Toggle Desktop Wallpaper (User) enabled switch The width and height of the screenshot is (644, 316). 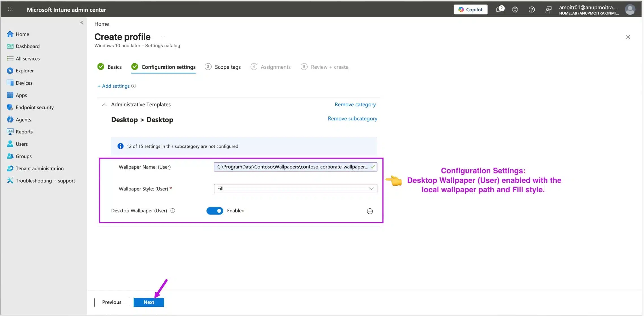click(215, 211)
